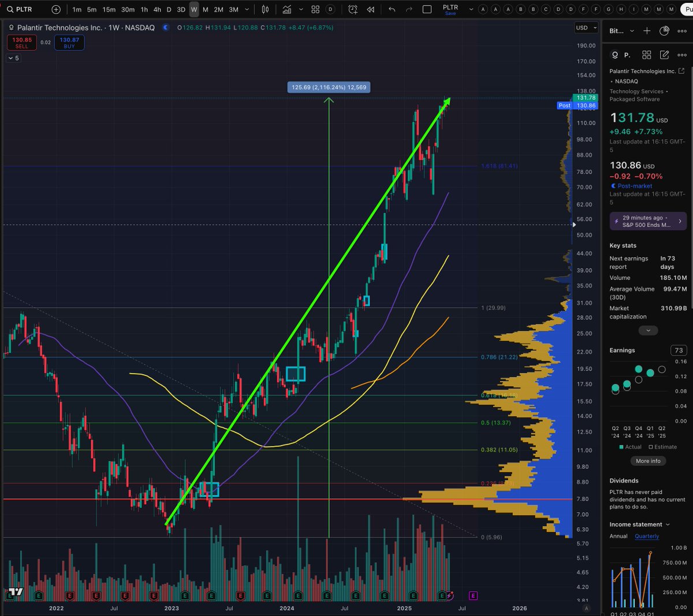
Task: Click the TradingView logo on the chart
Action: point(16,592)
